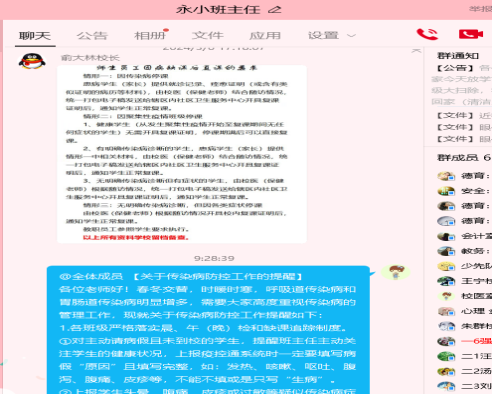
Task: Open the penguin avatar of 俞大林校长
Action: pyautogui.click(x=32, y=61)
